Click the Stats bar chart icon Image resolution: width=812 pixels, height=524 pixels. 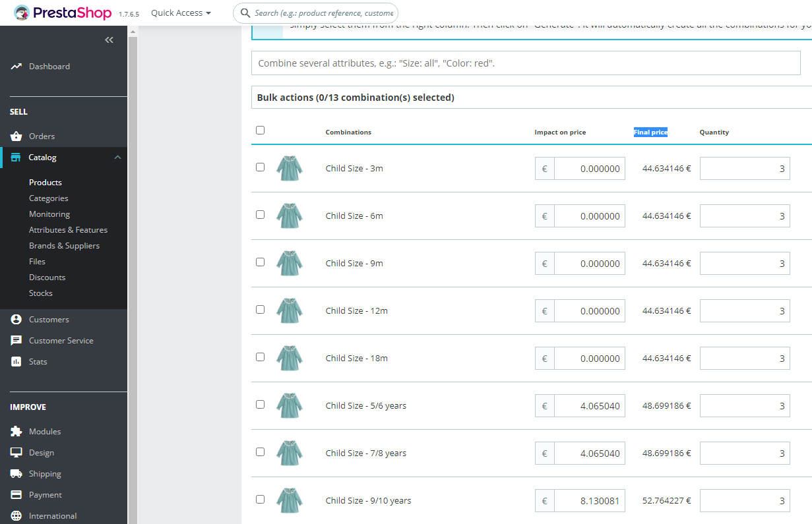pos(16,362)
